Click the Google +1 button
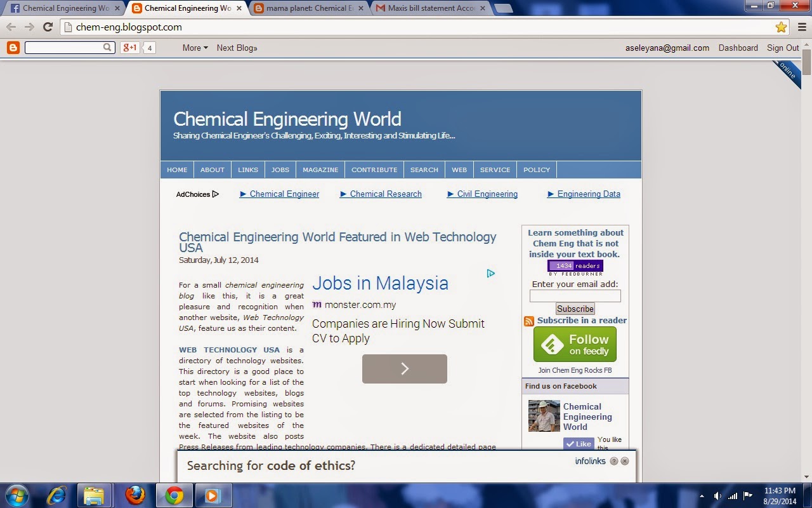Image resolution: width=812 pixels, height=508 pixels. coord(130,48)
